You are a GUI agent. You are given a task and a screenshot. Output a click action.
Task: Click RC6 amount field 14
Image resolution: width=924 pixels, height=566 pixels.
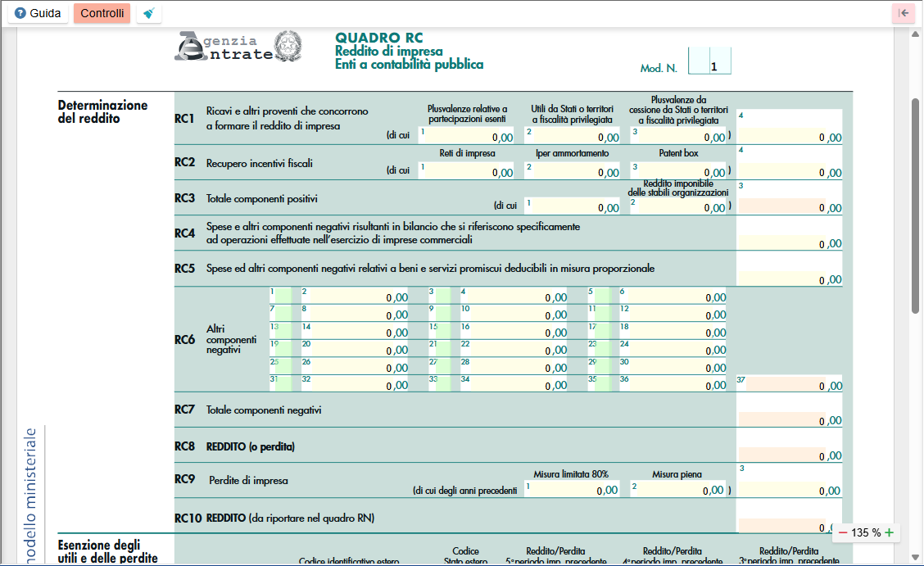pos(355,331)
